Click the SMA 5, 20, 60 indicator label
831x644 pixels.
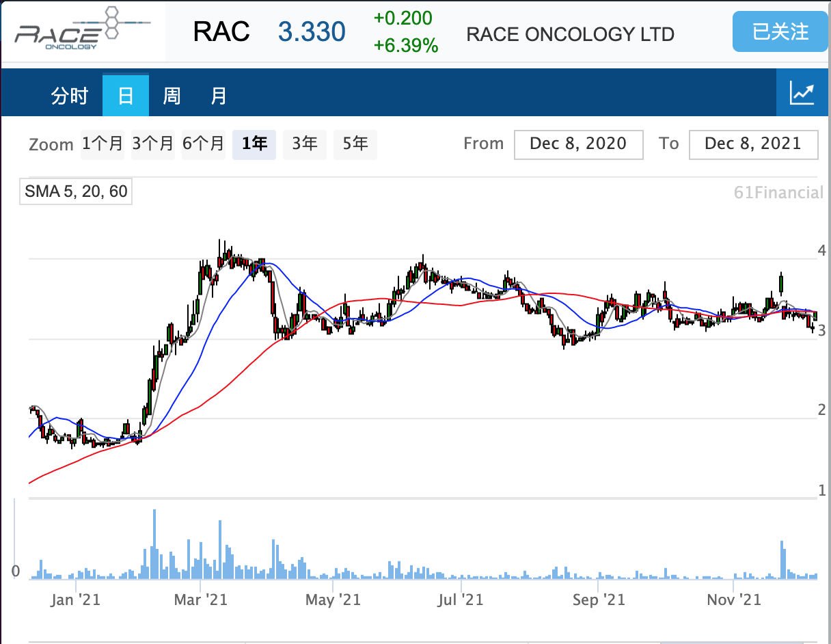[76, 191]
